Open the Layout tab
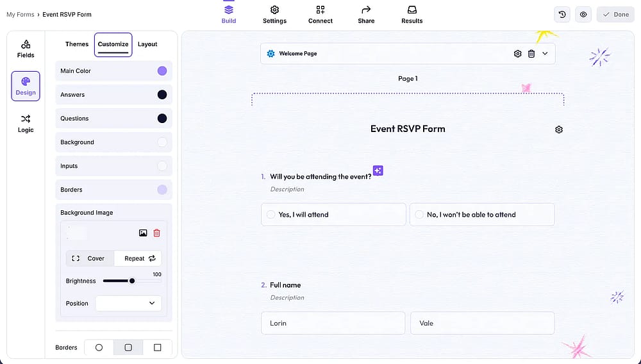641x364 pixels. [147, 44]
